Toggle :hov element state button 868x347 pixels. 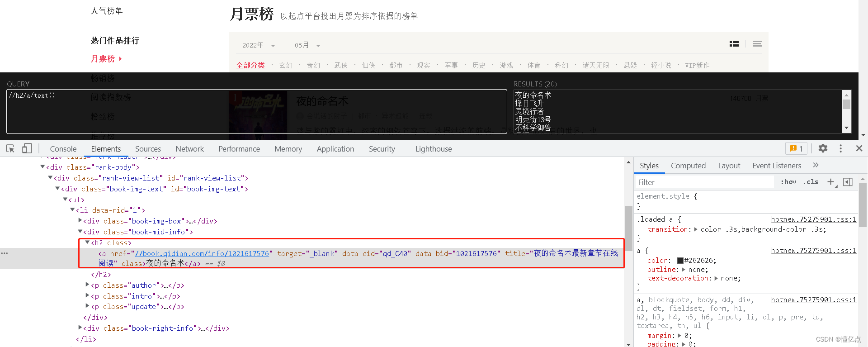(x=788, y=182)
